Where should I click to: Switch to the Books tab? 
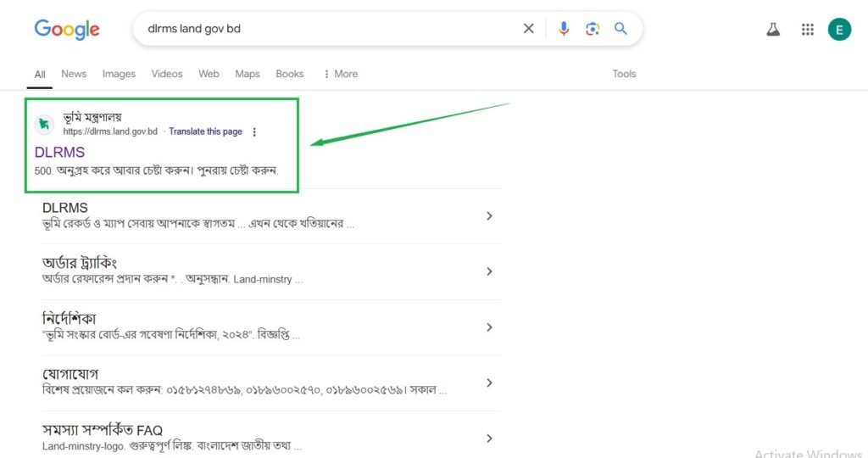290,74
